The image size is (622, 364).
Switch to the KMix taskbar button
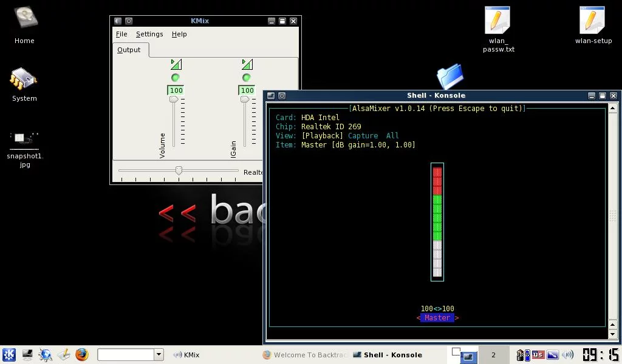click(186, 355)
